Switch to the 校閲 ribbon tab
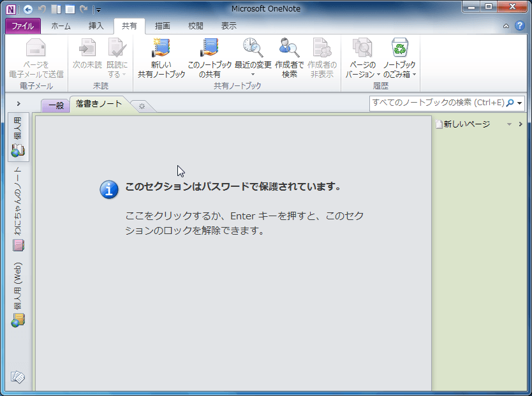The height and width of the screenshot is (396, 532). coord(195,26)
